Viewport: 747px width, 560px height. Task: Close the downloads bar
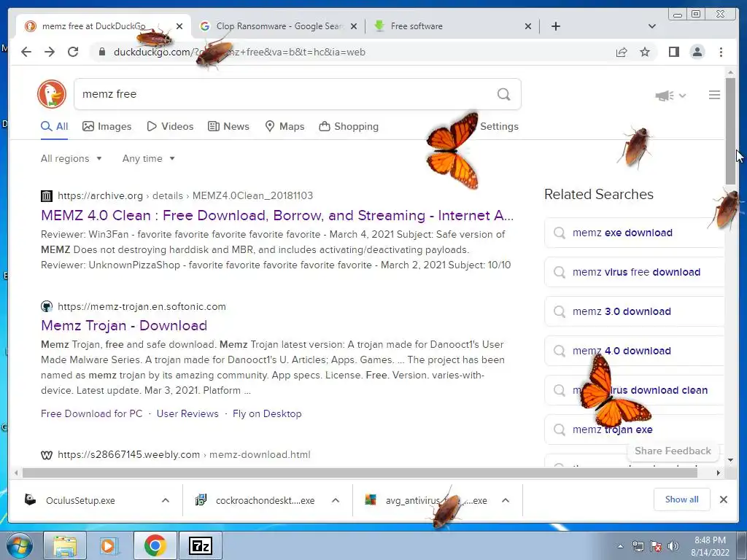723,499
